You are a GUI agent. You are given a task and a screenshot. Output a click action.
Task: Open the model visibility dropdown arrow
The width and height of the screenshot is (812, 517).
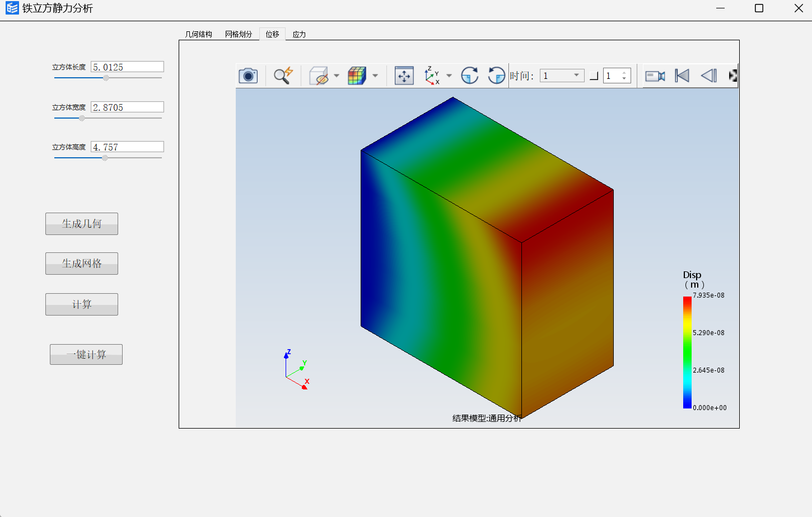pos(337,76)
